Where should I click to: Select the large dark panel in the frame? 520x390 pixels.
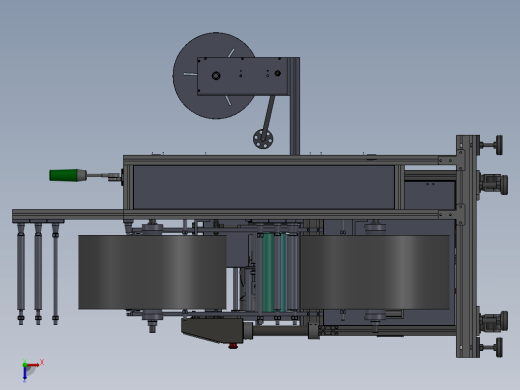264,188
